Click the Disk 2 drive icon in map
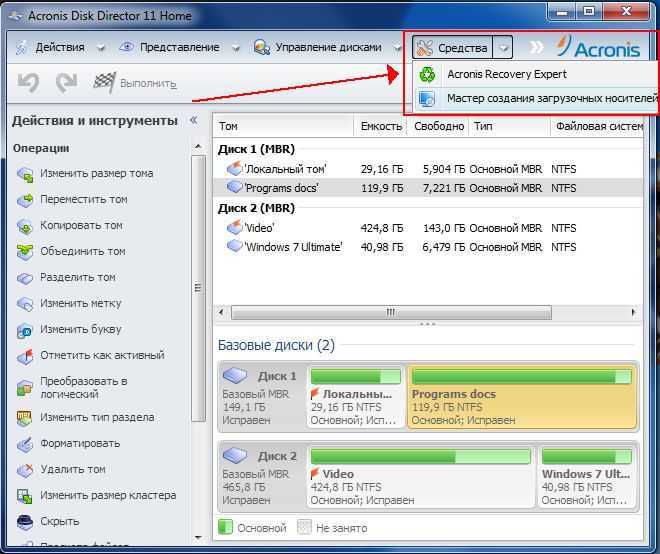The image size is (660, 554). point(235,455)
